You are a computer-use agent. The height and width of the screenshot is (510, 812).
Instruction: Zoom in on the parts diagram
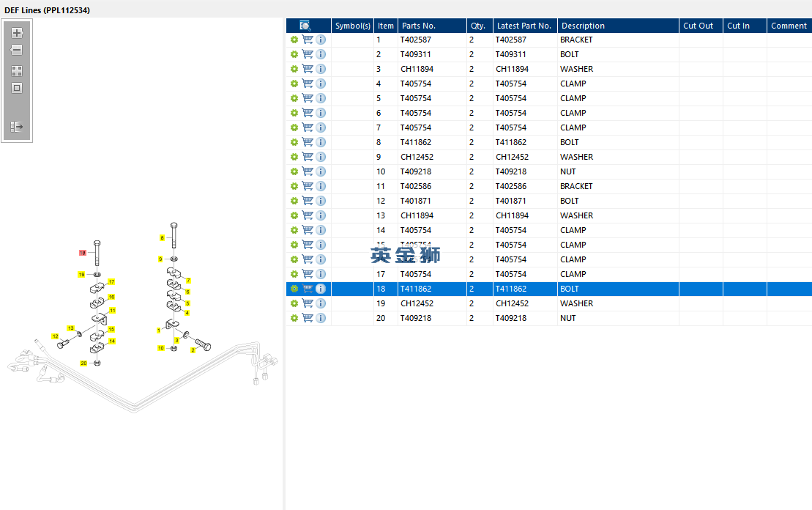[17, 33]
